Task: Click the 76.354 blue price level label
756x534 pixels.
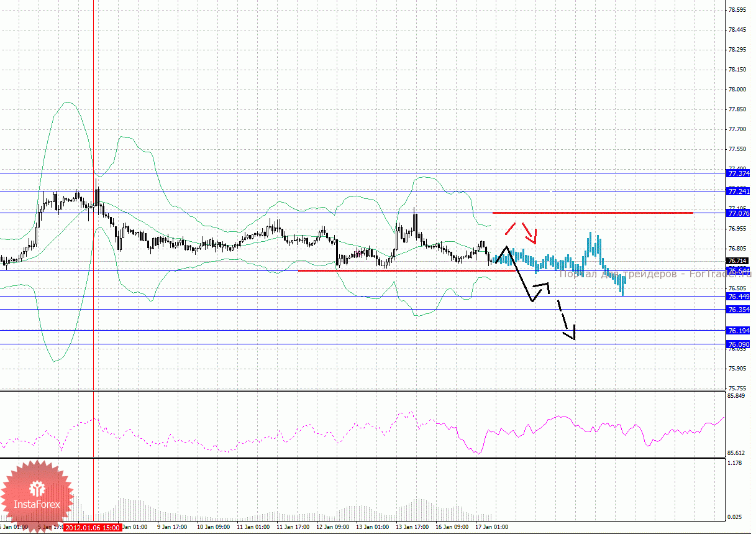Action: 739,310
